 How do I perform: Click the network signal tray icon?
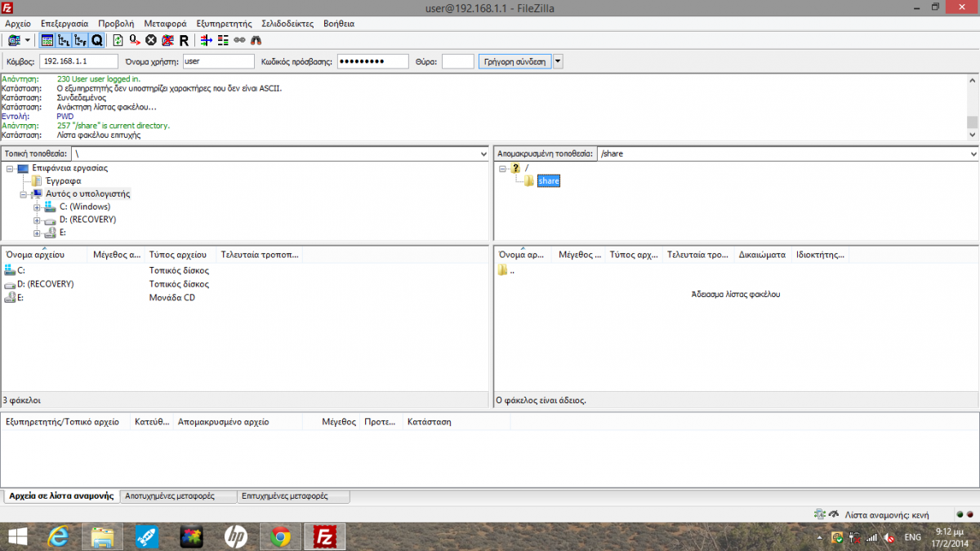click(872, 537)
